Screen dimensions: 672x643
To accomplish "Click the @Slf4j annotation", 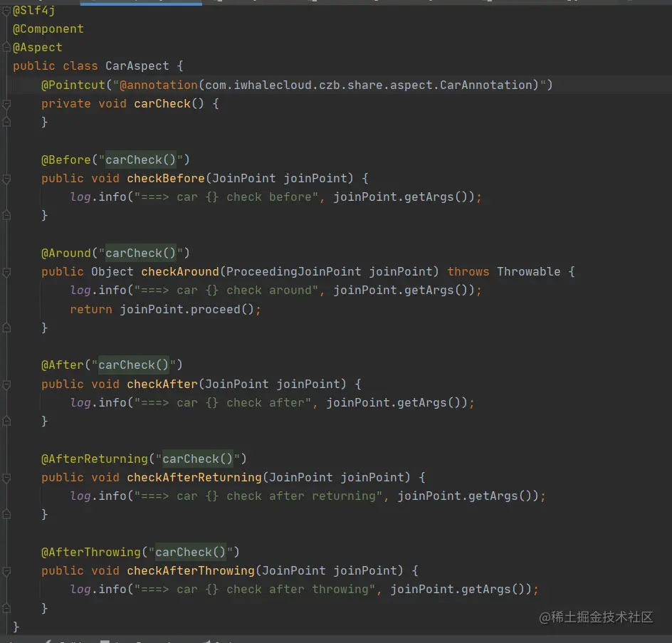I will click(x=34, y=10).
